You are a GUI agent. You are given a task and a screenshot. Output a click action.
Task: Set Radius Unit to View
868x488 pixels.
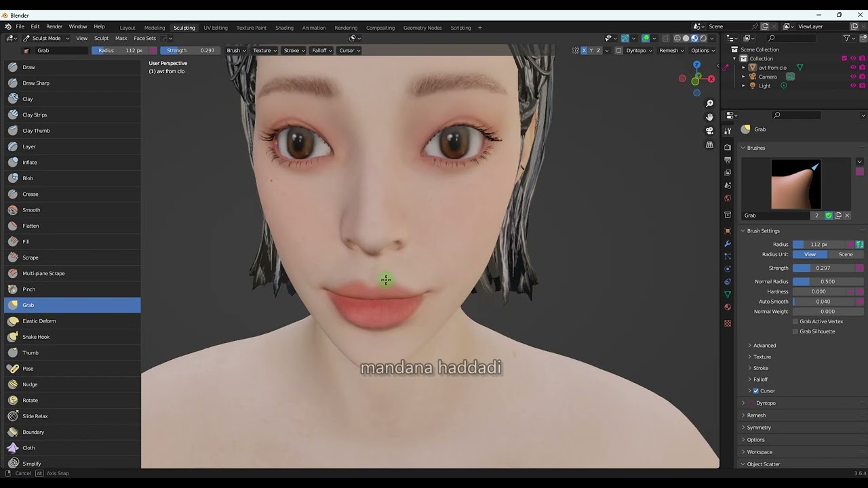pos(810,254)
